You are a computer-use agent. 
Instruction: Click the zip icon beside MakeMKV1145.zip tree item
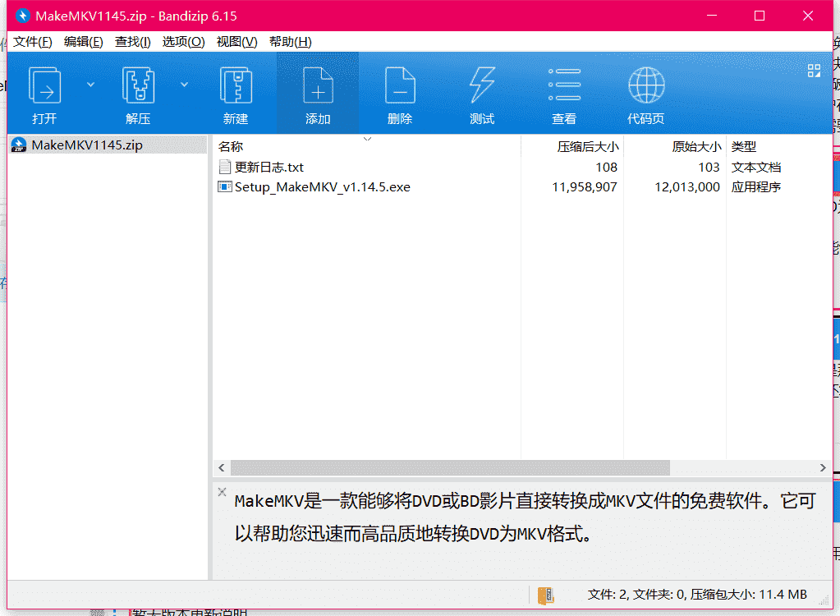(x=19, y=145)
